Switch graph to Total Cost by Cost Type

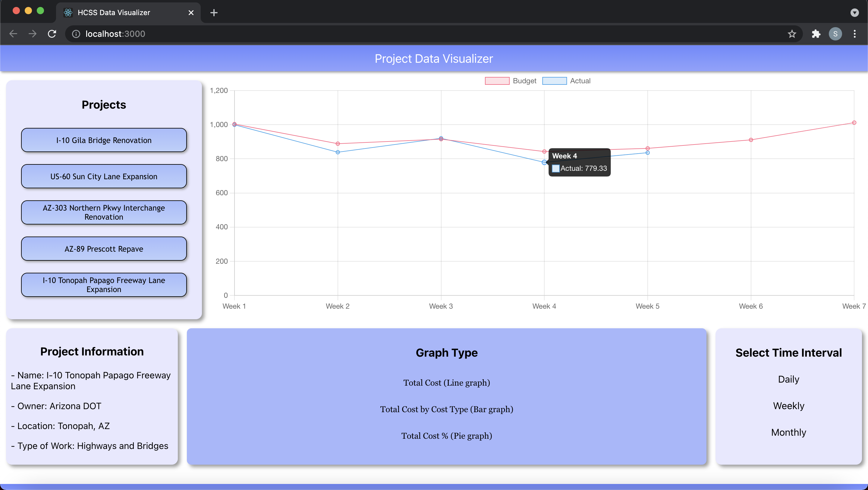446,409
